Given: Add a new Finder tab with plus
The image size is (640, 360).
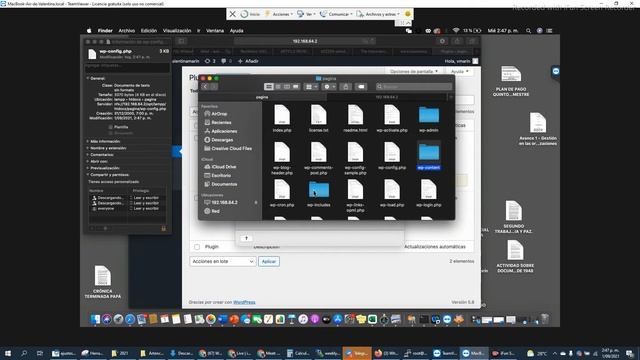Looking at the screenshot, I should pyautogui.click(x=451, y=97).
